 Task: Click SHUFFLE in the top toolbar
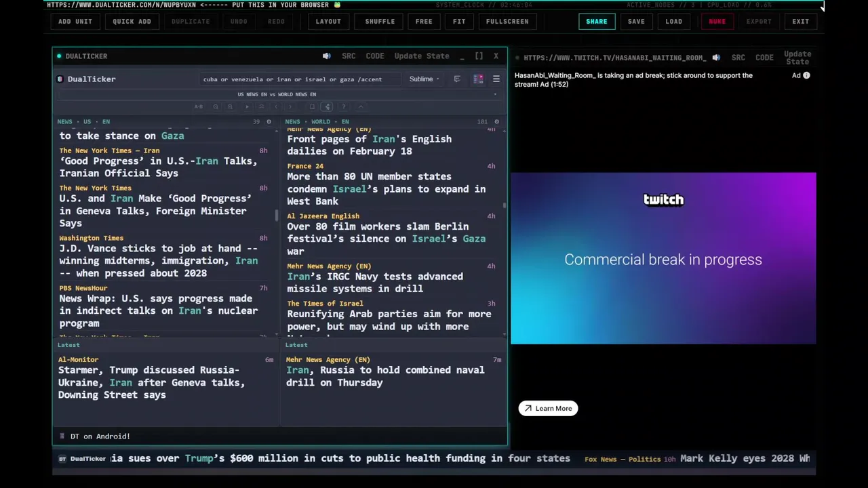380,22
